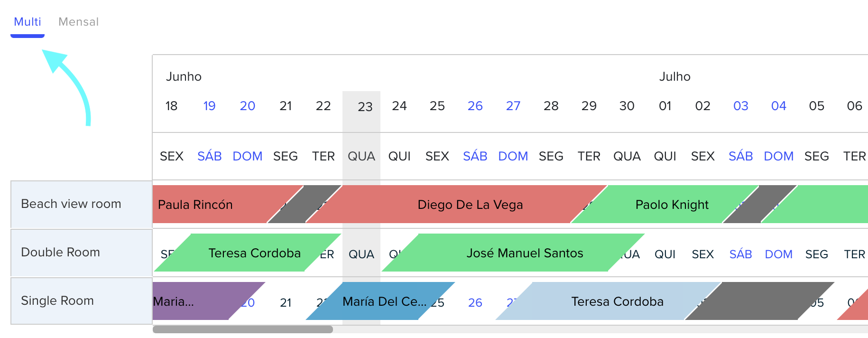
Task: Select the Double Room row label
Action: 81,253
